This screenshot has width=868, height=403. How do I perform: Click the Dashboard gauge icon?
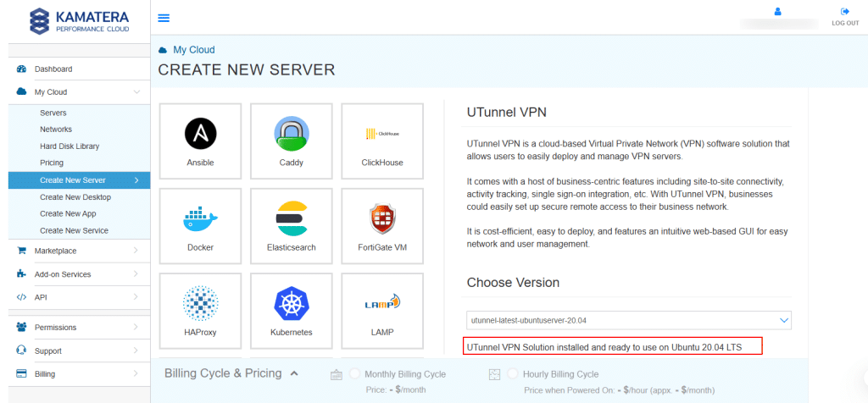tap(21, 69)
